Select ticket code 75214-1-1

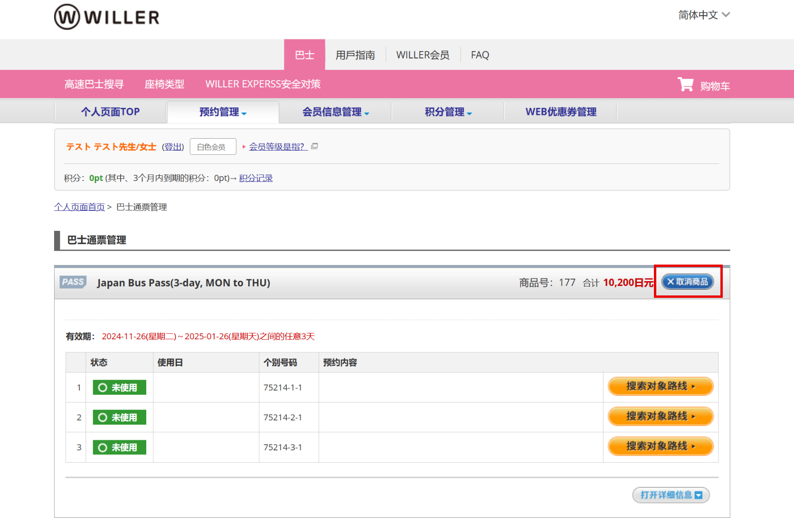(x=283, y=388)
